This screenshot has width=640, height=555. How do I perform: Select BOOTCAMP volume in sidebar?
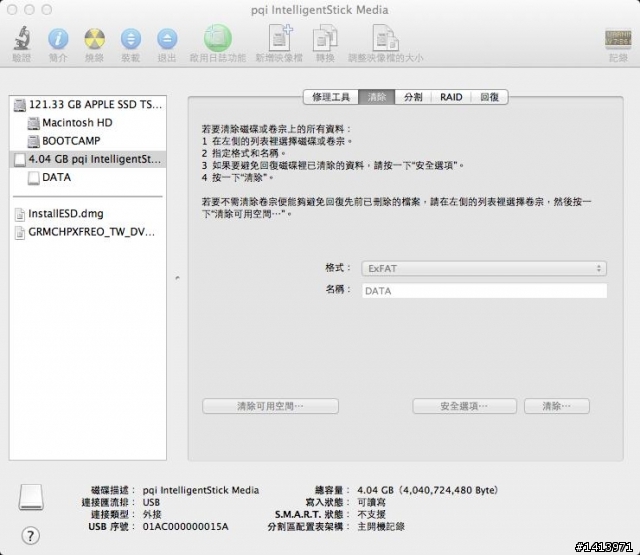click(x=88, y=141)
